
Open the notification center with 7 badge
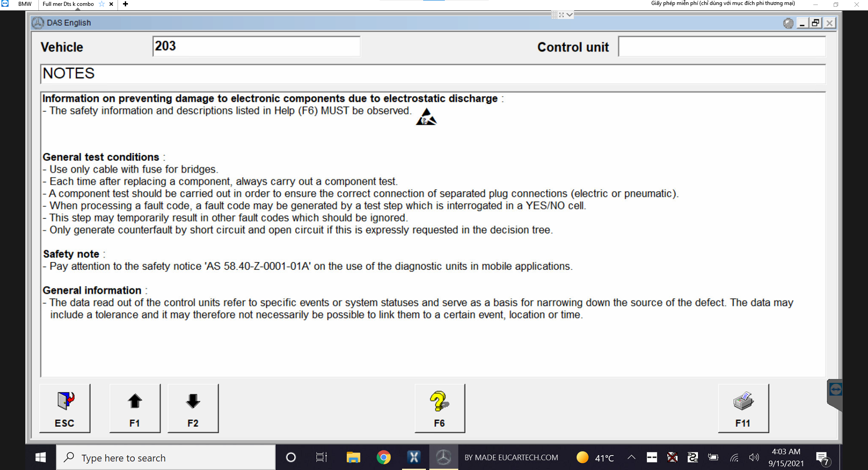point(823,458)
